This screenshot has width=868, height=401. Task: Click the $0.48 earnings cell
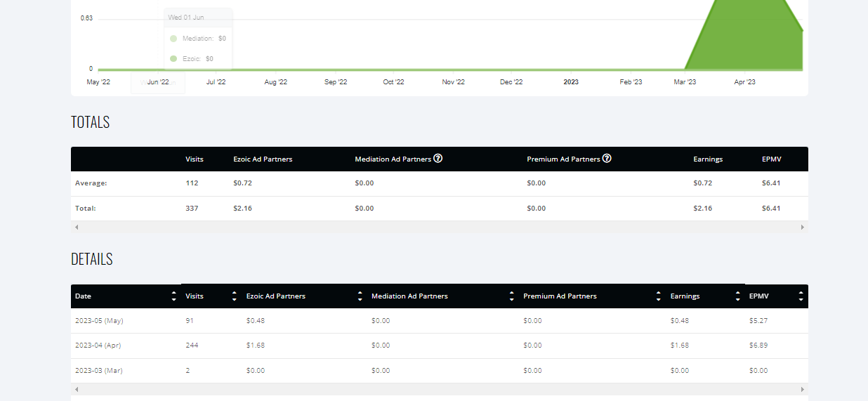680,321
